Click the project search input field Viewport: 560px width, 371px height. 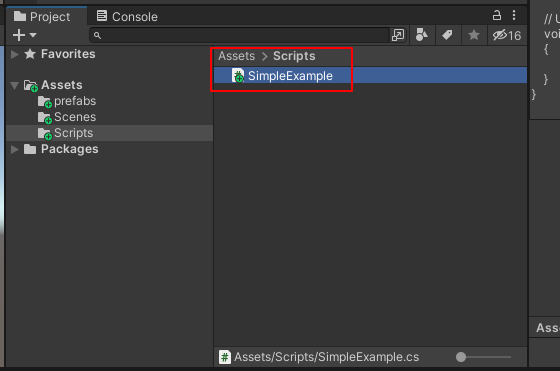click(x=240, y=35)
